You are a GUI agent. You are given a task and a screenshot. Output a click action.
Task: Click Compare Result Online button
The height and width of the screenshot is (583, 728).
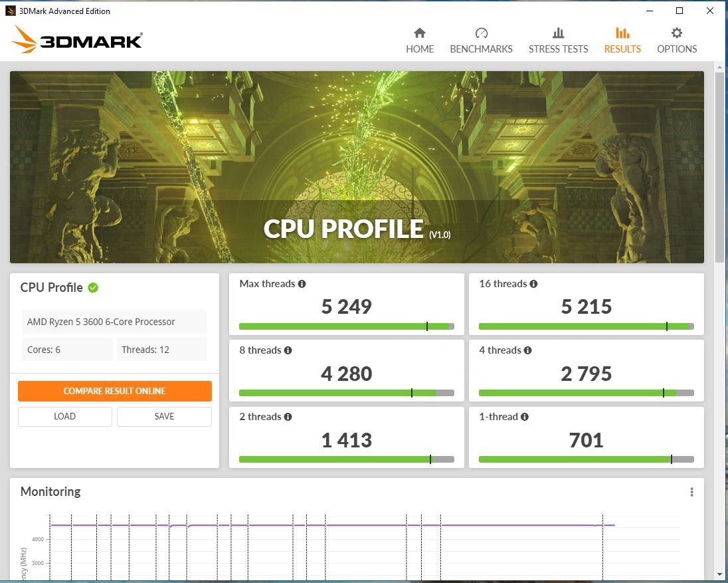pos(115,391)
